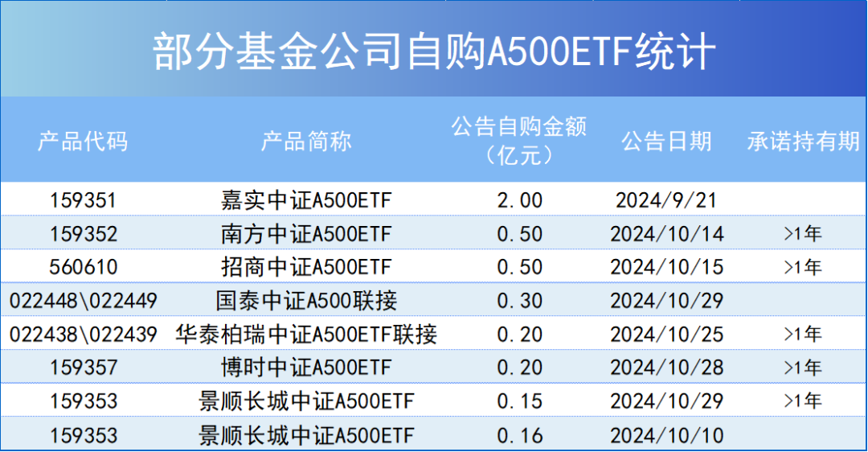Select 景顺长城中证A500ETF in the 0.15 row
The width and height of the screenshot is (868, 452).
(x=306, y=401)
